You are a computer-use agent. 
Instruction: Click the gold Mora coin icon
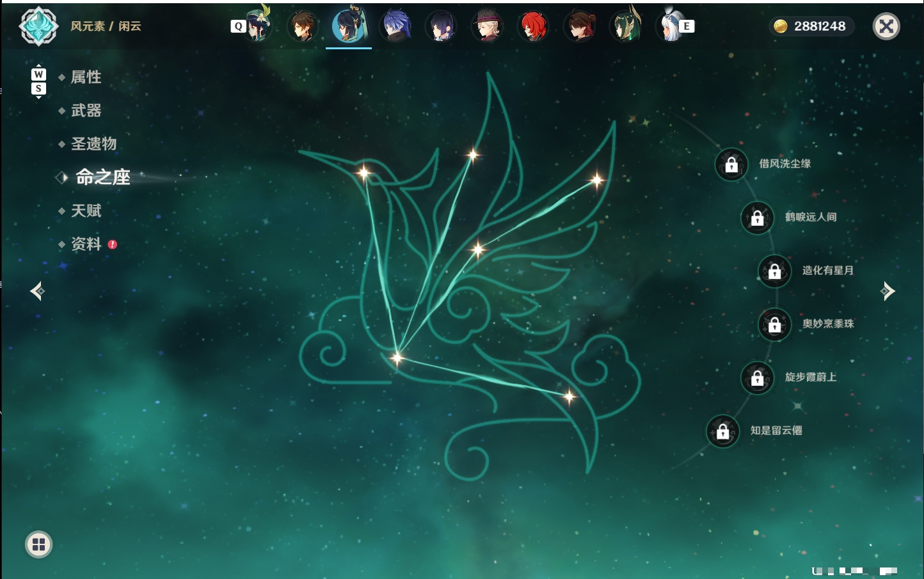tap(781, 26)
